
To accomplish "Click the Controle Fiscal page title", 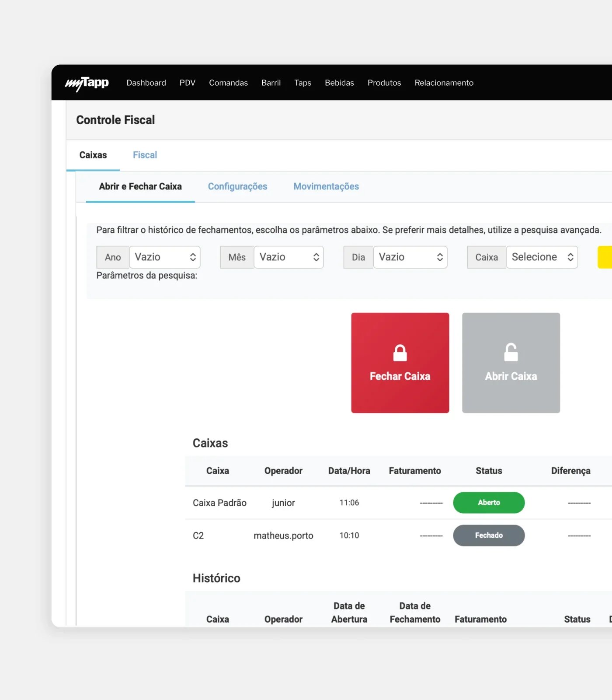I will 115,120.
